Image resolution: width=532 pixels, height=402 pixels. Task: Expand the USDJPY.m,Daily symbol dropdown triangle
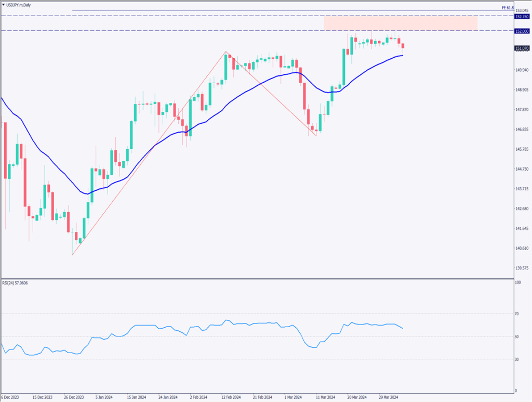click(x=4, y=4)
